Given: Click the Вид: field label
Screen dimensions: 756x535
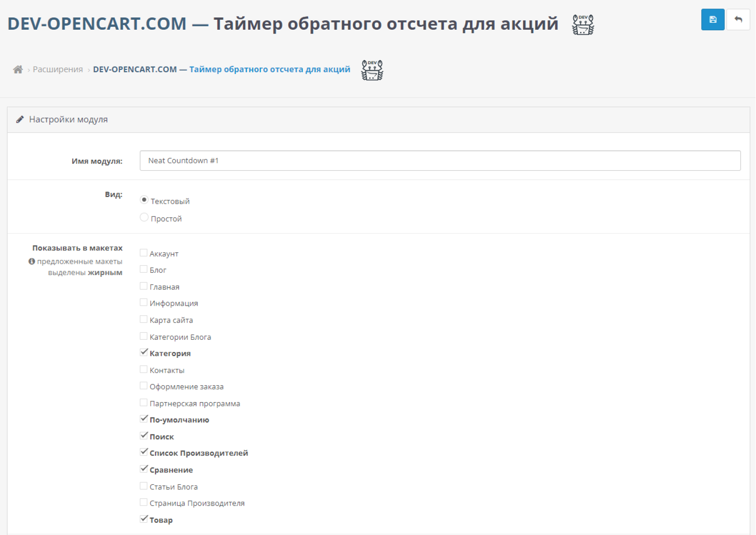Looking at the screenshot, I should tap(113, 194).
